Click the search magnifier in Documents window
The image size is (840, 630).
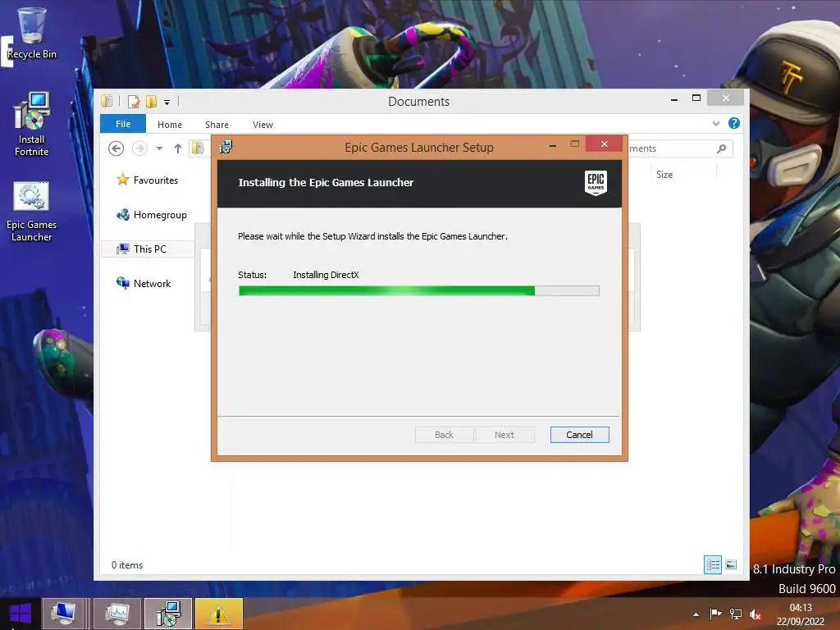tap(722, 148)
